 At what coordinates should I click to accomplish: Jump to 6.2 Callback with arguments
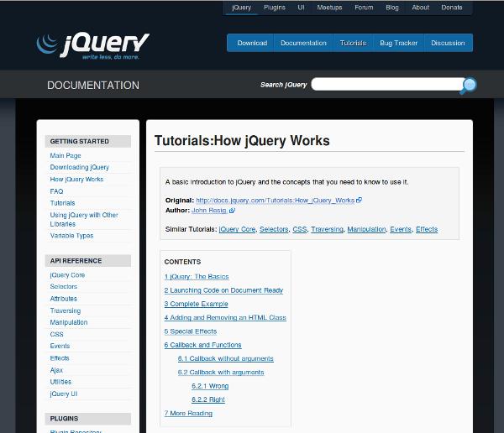point(221,373)
